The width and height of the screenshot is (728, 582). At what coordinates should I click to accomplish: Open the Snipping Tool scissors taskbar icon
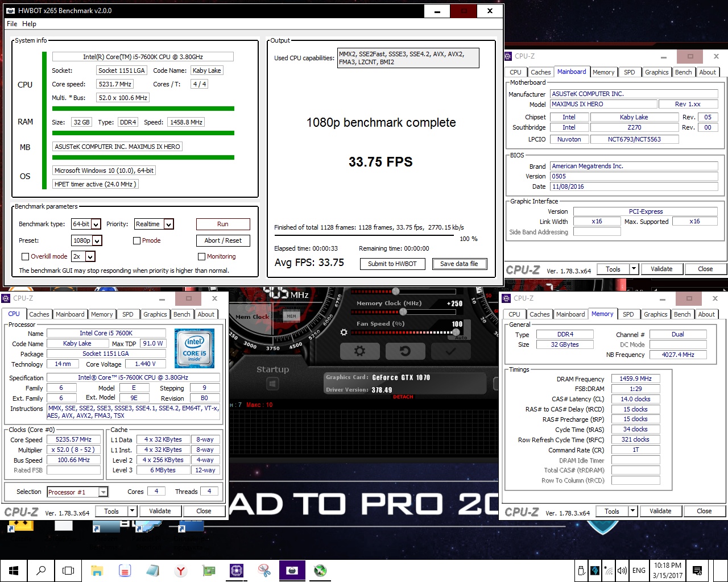click(x=264, y=571)
